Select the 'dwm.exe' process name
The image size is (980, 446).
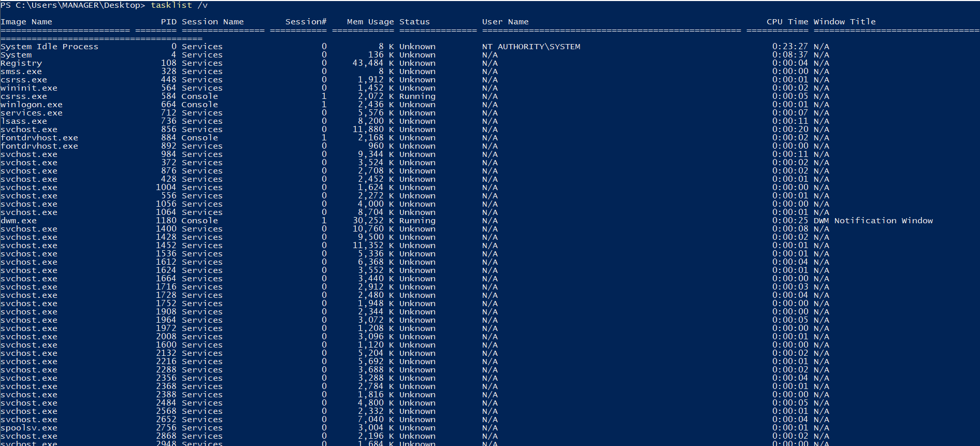click(19, 221)
